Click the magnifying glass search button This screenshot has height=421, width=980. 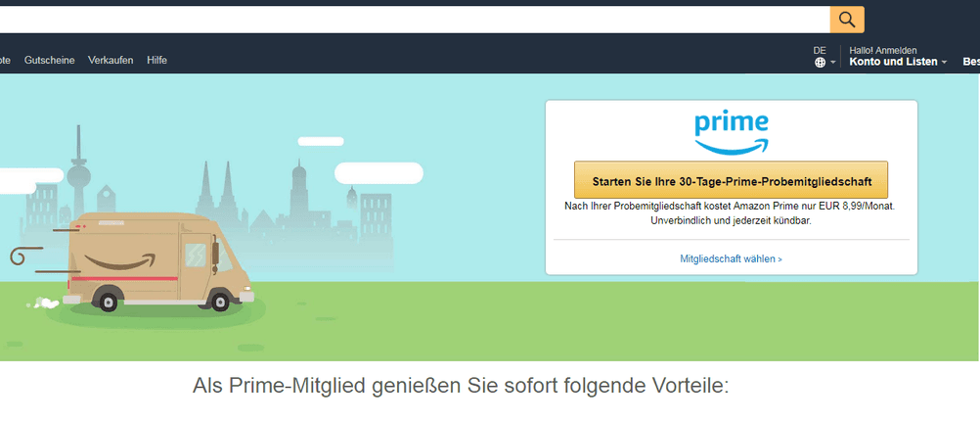point(847,20)
